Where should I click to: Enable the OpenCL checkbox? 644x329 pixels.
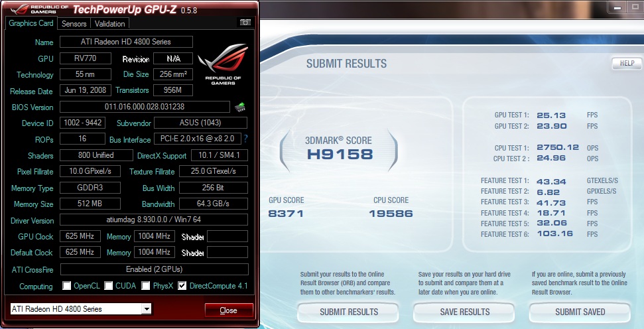66,285
